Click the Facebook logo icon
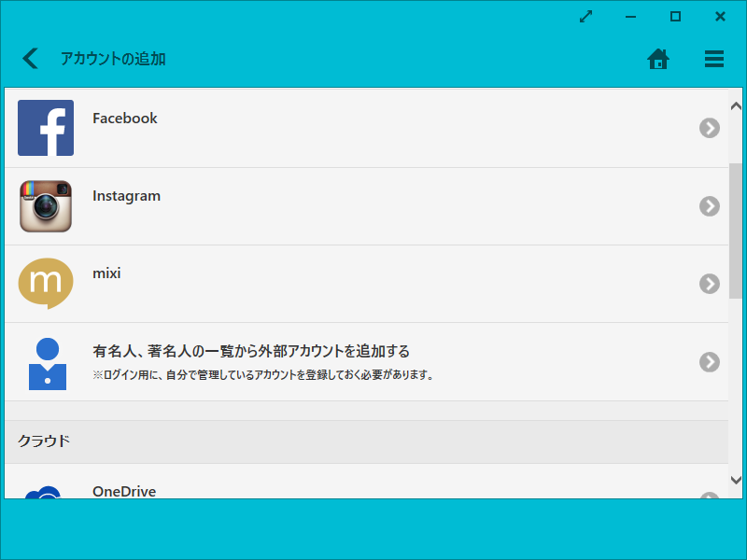The height and width of the screenshot is (560, 747). point(46,128)
